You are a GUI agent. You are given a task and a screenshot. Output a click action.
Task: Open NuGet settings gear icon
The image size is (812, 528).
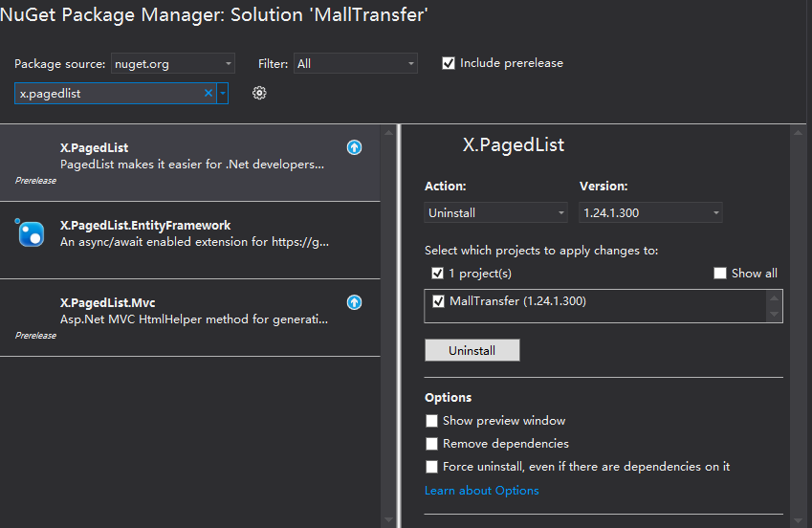tap(259, 93)
